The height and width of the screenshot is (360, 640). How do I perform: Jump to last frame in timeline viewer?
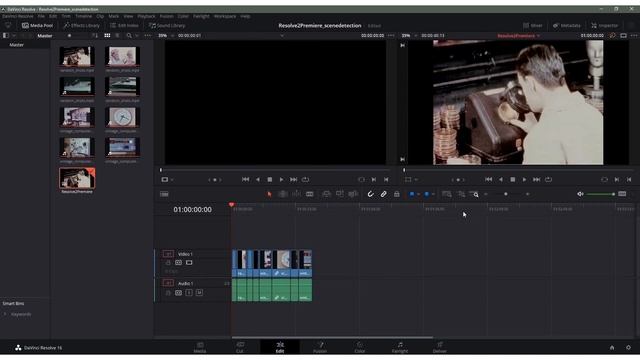(x=537, y=180)
